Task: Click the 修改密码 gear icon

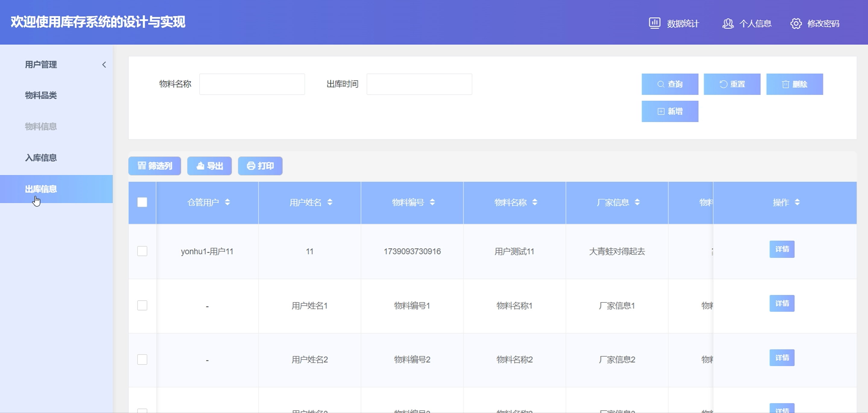Action: click(796, 23)
